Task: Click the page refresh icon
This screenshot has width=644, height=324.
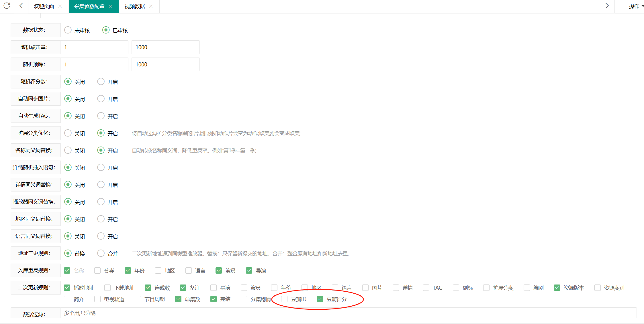Action: click(x=7, y=6)
